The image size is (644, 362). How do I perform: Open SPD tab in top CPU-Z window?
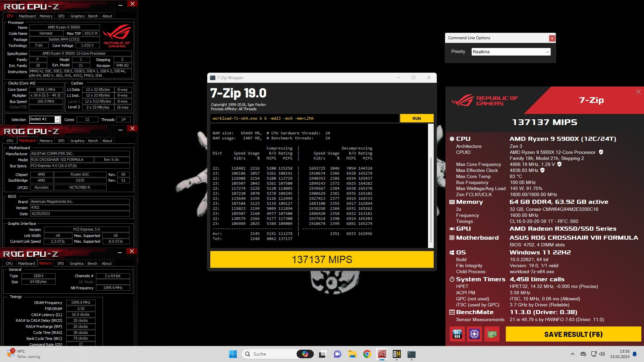point(61,16)
